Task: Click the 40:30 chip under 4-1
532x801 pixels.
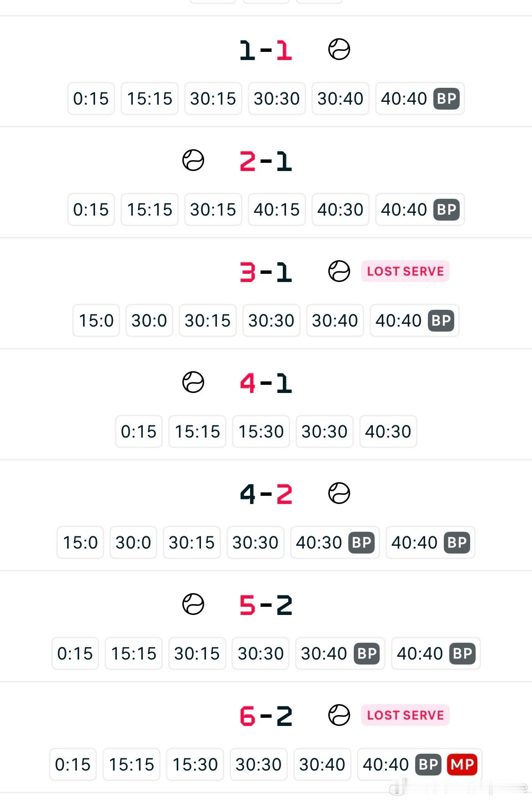Action: (388, 431)
